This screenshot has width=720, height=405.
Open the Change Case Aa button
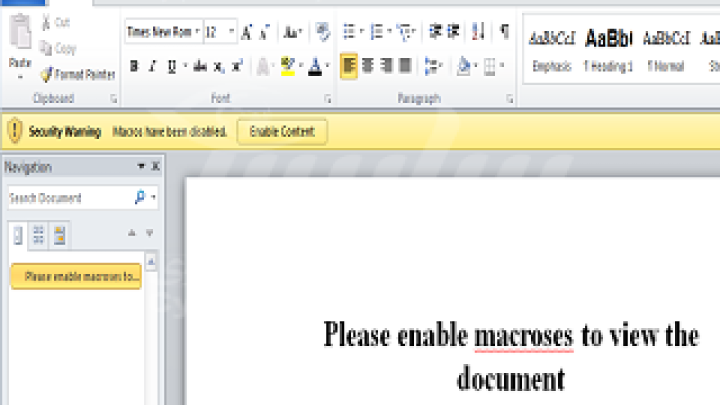(x=292, y=32)
